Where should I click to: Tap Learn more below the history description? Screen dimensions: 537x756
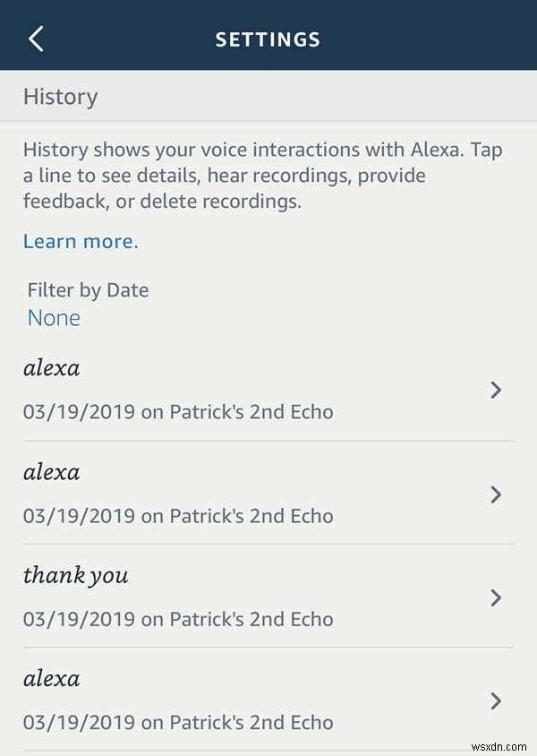coord(77,241)
